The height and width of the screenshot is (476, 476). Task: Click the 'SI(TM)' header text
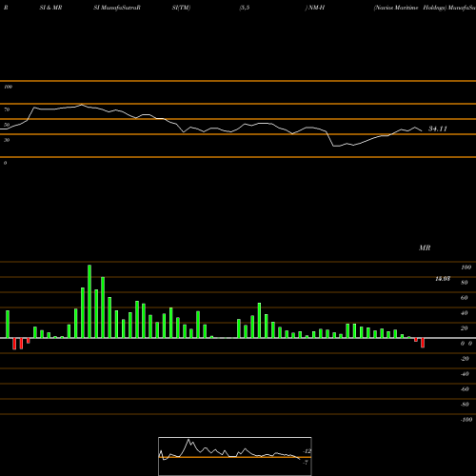181,8
